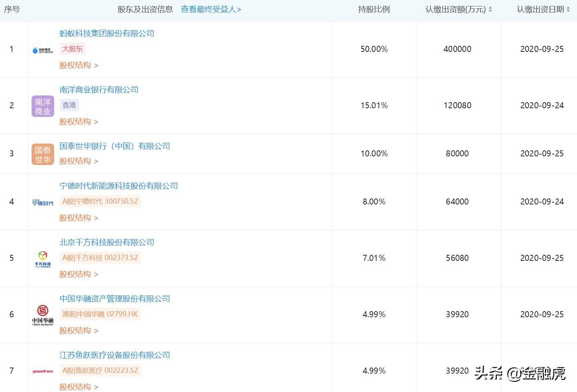The image size is (577, 392).
Task: Click stock tag 港股|中国华融 02799.HK
Action: coord(100,314)
